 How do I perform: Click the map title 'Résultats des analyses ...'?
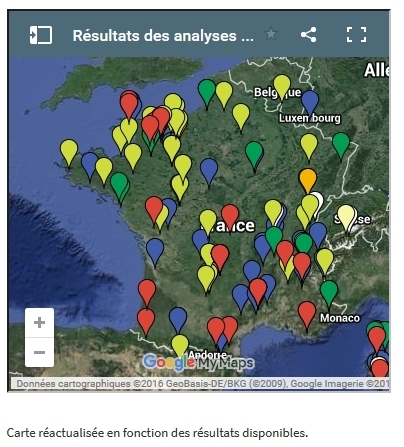pyautogui.click(x=163, y=36)
